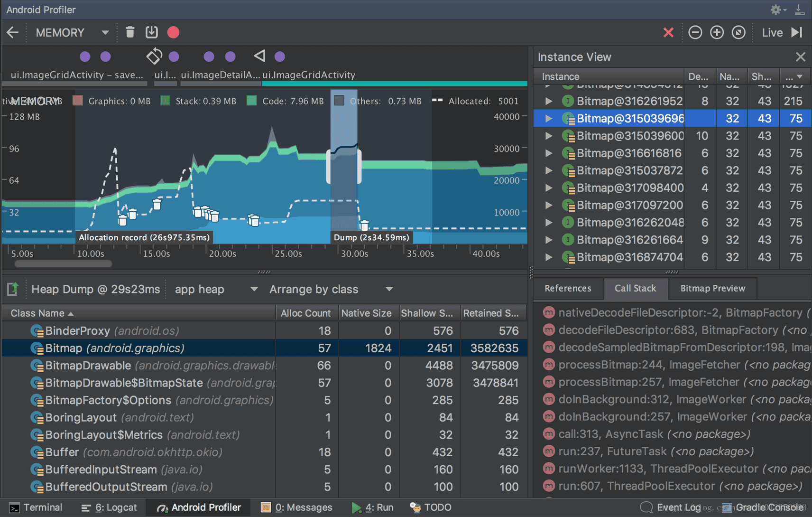Open the last column sort dropdown arrow
The height and width of the screenshot is (517, 812).
800,76
